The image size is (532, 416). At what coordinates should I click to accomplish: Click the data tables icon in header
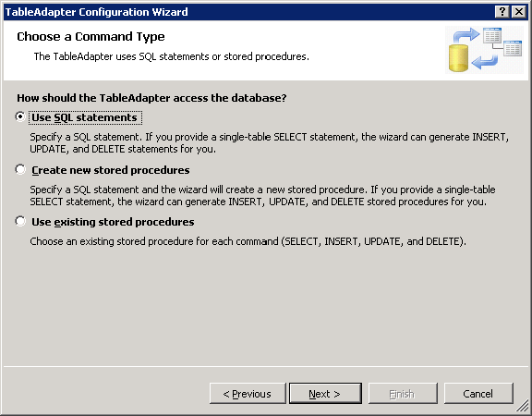pyautogui.click(x=503, y=42)
